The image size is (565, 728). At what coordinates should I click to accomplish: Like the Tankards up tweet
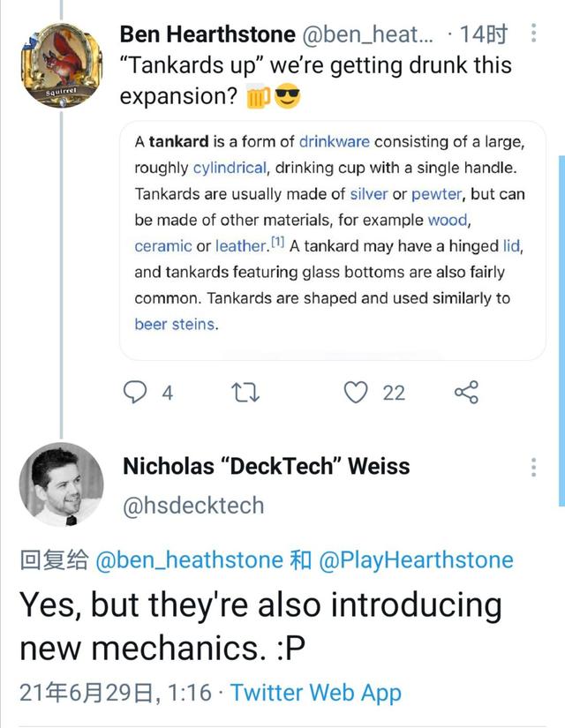tap(355, 392)
